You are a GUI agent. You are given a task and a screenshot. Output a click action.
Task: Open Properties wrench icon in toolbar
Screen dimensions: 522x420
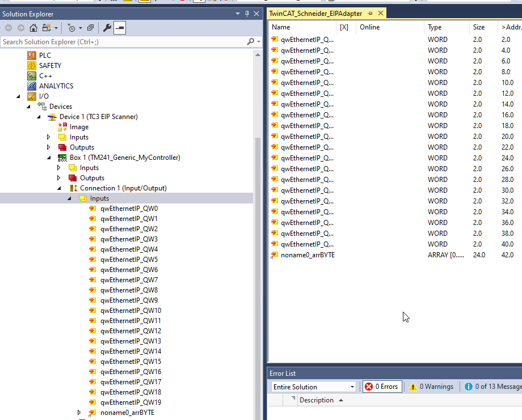(107, 28)
